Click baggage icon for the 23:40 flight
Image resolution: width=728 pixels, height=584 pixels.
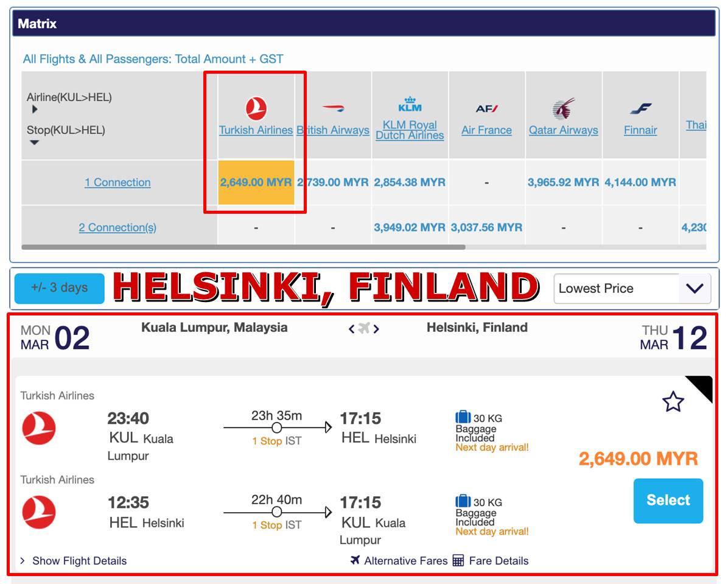pyautogui.click(x=463, y=417)
